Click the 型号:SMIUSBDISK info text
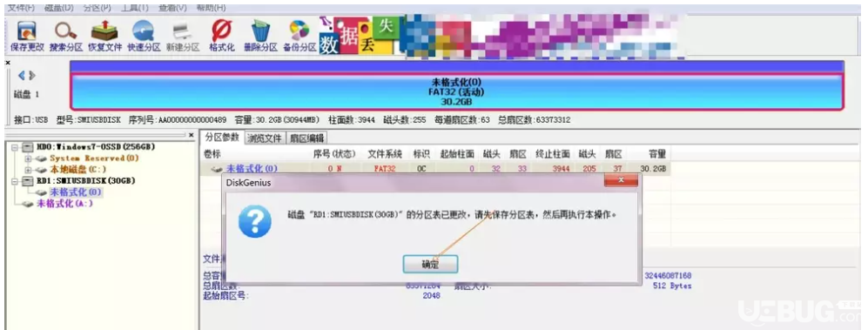The image size is (868, 330). (x=90, y=119)
